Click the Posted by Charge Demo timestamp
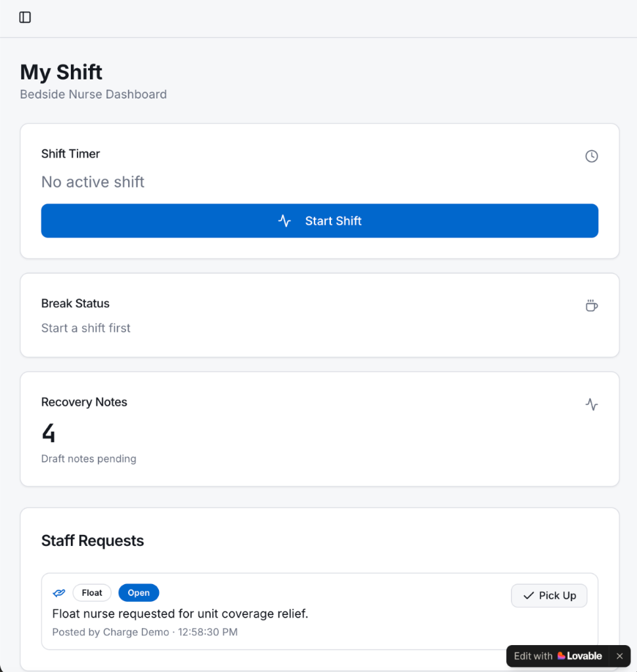637x672 pixels. point(144,633)
